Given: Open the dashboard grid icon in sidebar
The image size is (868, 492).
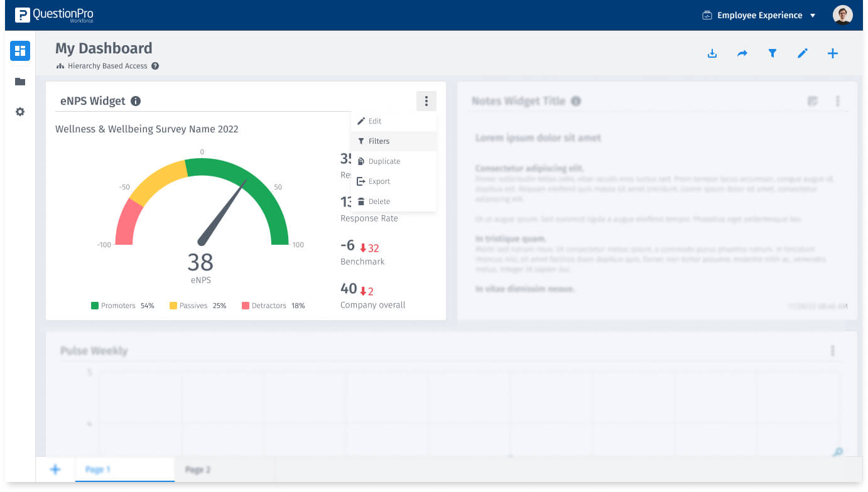Looking at the screenshot, I should pos(20,51).
